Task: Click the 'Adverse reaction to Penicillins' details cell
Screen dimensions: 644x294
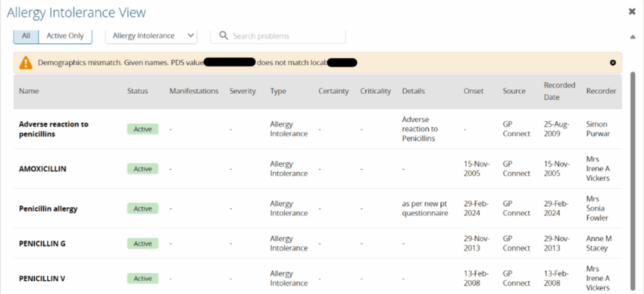Action: (x=419, y=129)
